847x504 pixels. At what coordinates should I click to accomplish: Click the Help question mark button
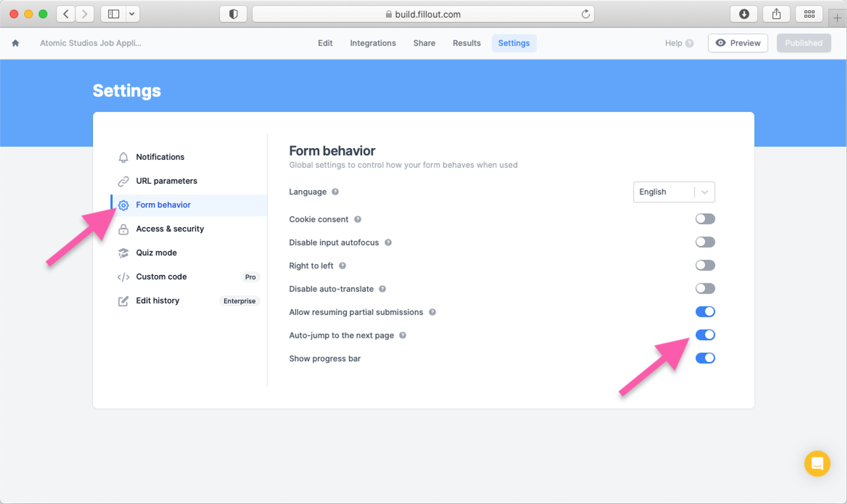(x=689, y=43)
